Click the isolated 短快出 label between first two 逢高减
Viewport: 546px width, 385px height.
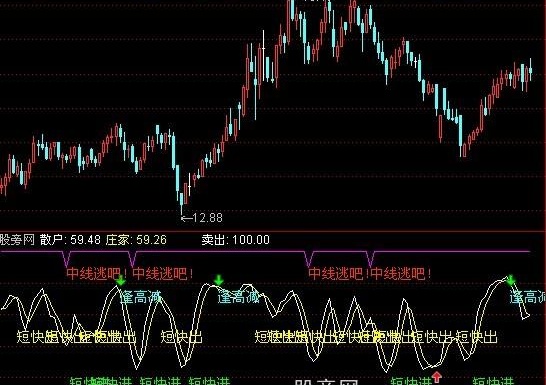(181, 337)
